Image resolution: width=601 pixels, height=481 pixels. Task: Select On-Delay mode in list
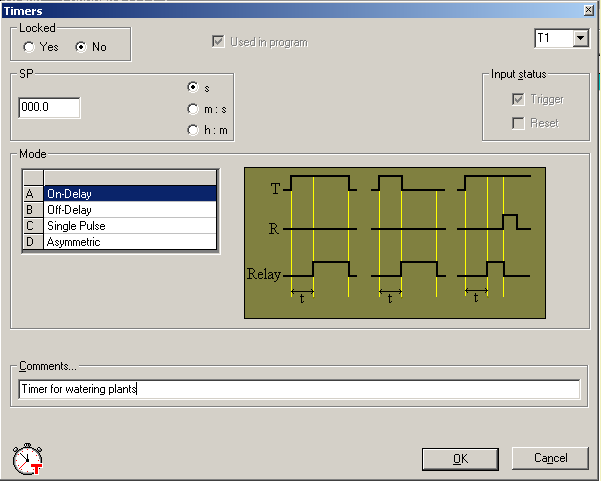click(130, 194)
